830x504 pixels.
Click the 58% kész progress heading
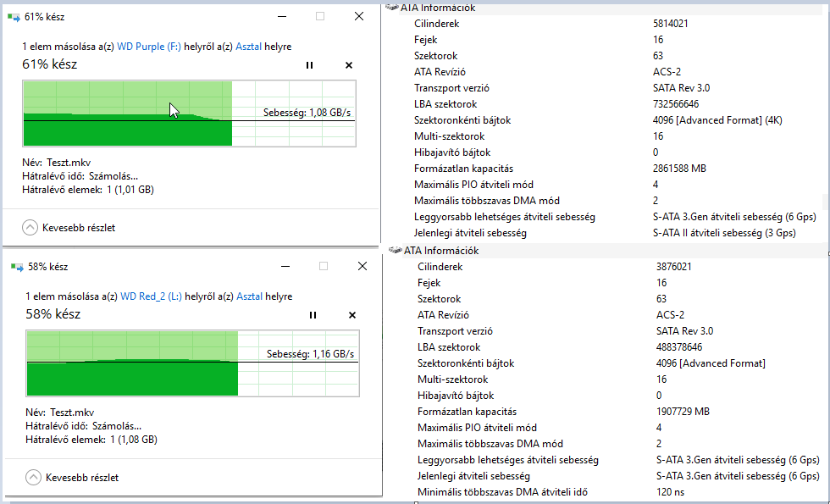click(53, 314)
